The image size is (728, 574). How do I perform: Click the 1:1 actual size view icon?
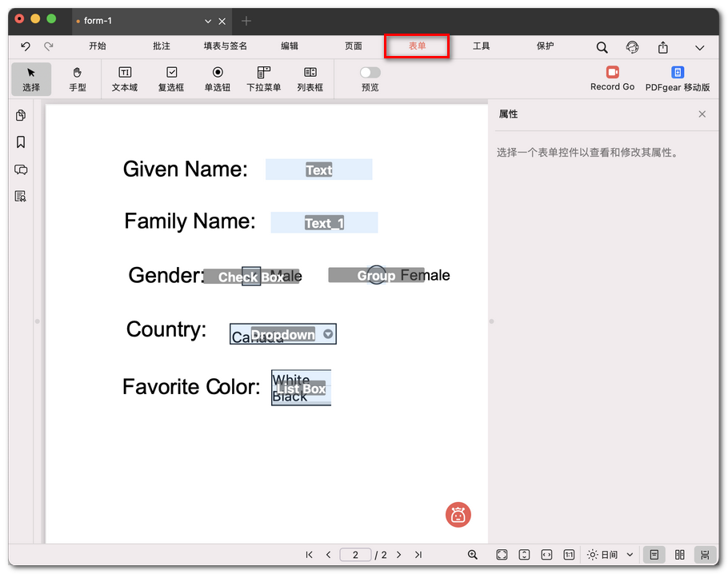tap(569, 554)
